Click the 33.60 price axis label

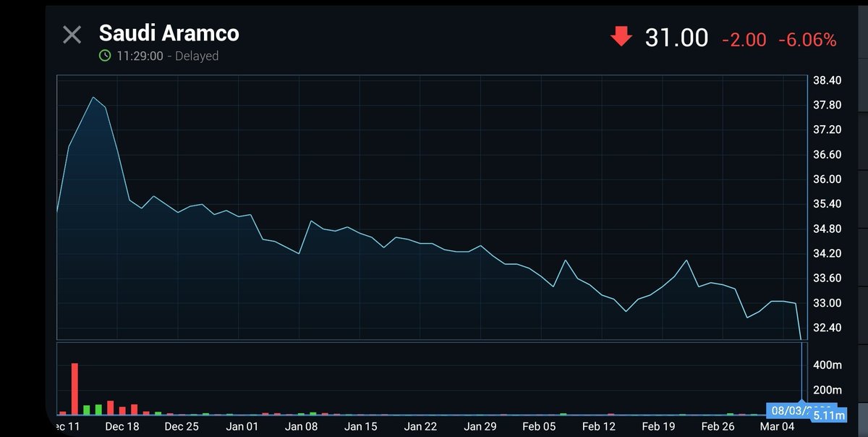tap(827, 278)
